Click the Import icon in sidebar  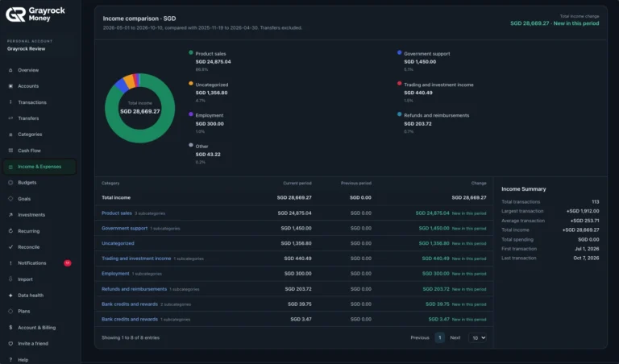(x=10, y=279)
